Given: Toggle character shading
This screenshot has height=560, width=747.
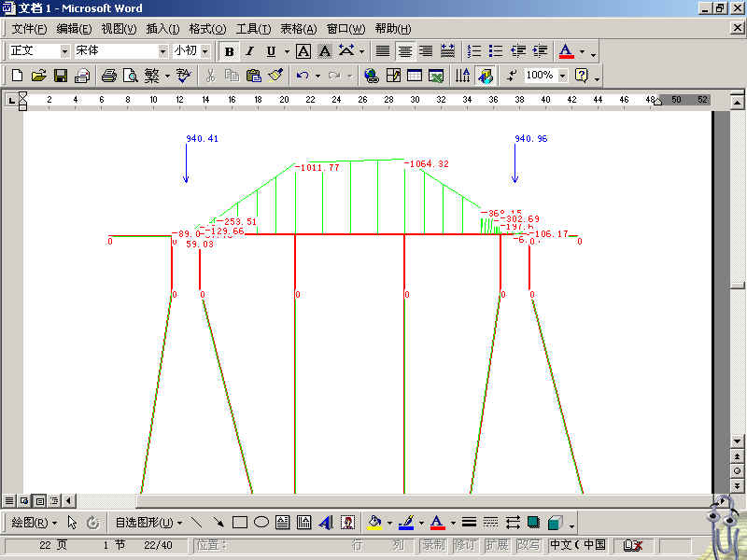Looking at the screenshot, I should point(325,51).
